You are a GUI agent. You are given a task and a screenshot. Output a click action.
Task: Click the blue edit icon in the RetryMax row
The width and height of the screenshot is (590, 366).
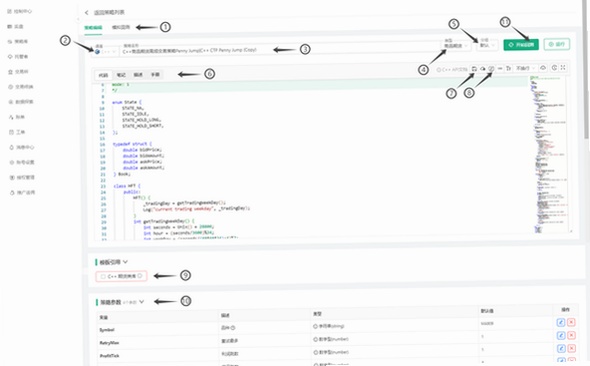point(561,335)
